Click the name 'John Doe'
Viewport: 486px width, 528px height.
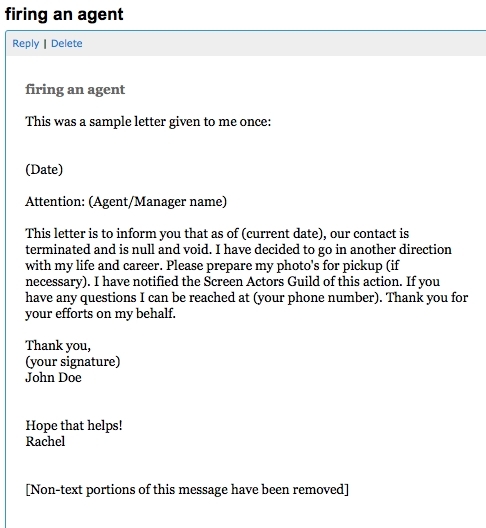54,377
